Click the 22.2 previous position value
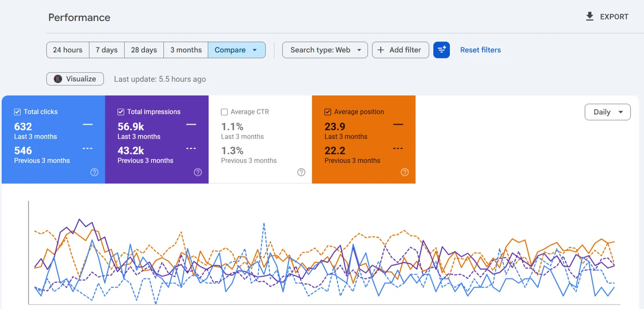Viewport: 644px width, 309px height. (335, 151)
